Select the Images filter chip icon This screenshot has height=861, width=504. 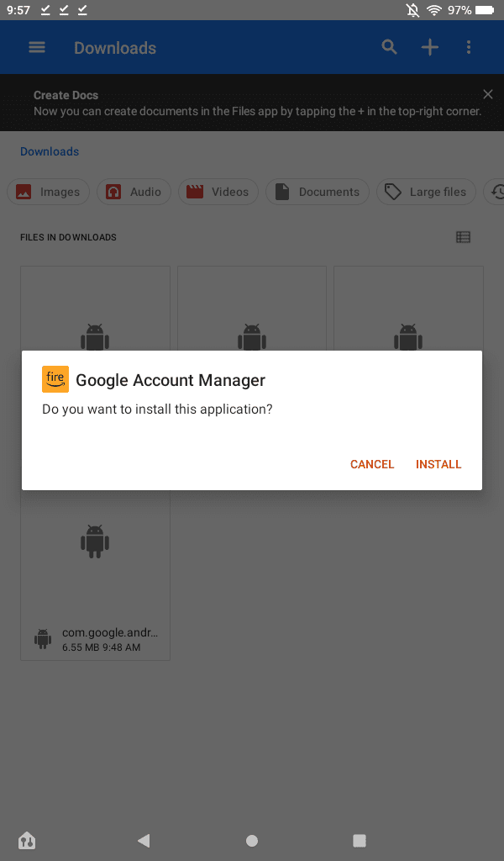point(24,192)
